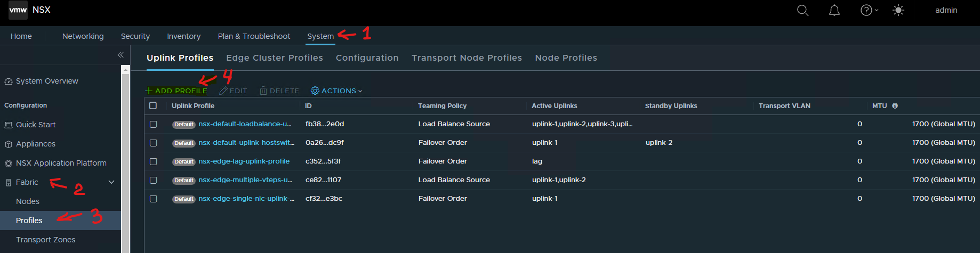Viewport: 980px width, 253px height.
Task: Click the Standby Uplinks column header
Action: (671, 106)
